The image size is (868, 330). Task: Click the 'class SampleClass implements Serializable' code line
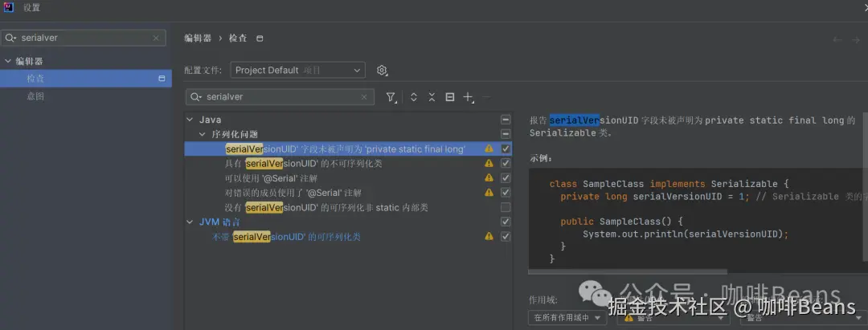(669, 184)
